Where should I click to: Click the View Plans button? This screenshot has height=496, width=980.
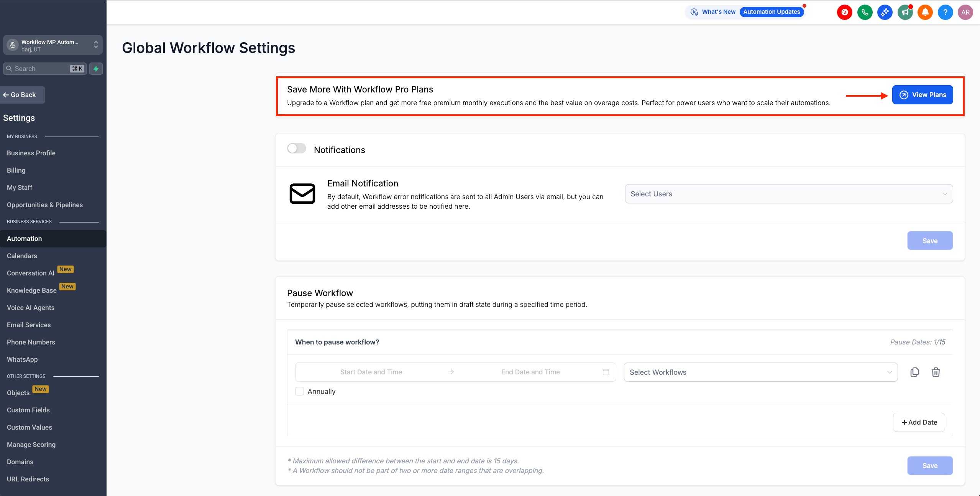coord(922,95)
